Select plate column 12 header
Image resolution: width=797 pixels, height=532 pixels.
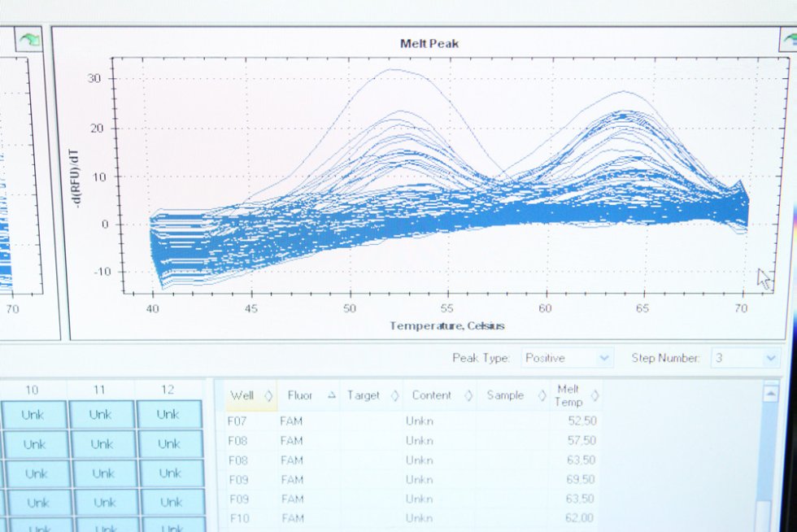pos(168,390)
